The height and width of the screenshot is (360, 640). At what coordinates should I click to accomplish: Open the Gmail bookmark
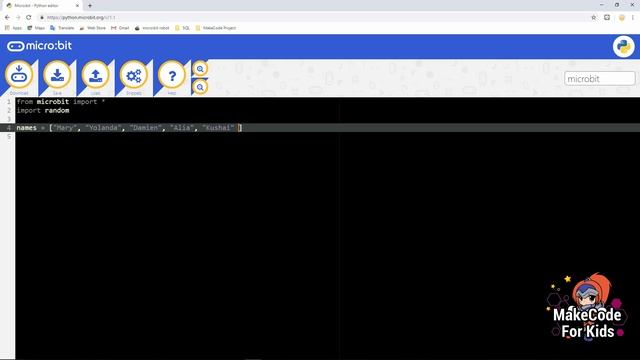coord(120,28)
